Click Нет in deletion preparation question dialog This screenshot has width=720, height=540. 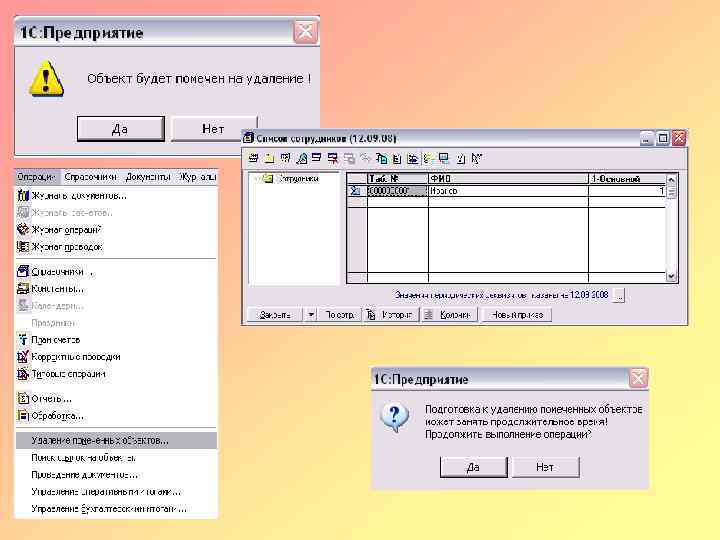point(545,467)
